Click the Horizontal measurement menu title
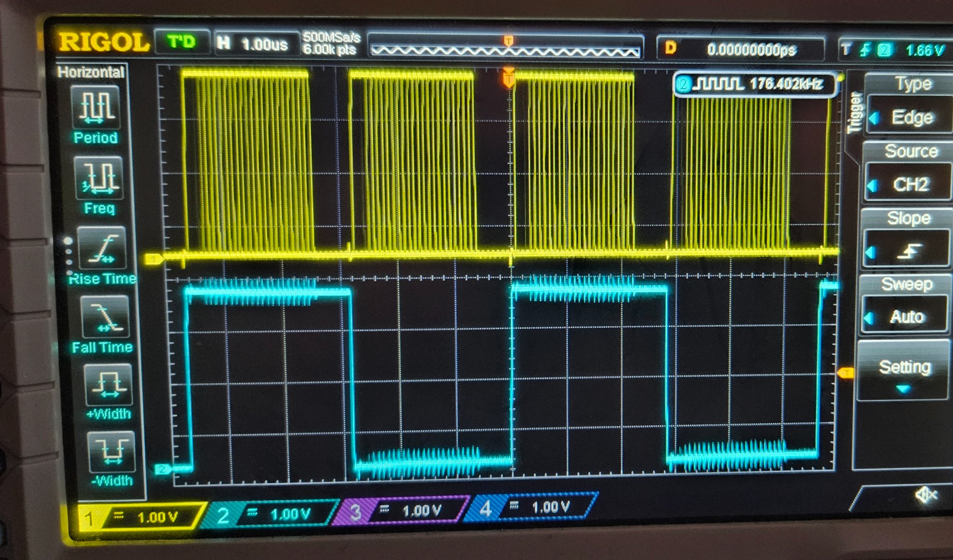Screen dimensions: 953x560 pos(91,72)
